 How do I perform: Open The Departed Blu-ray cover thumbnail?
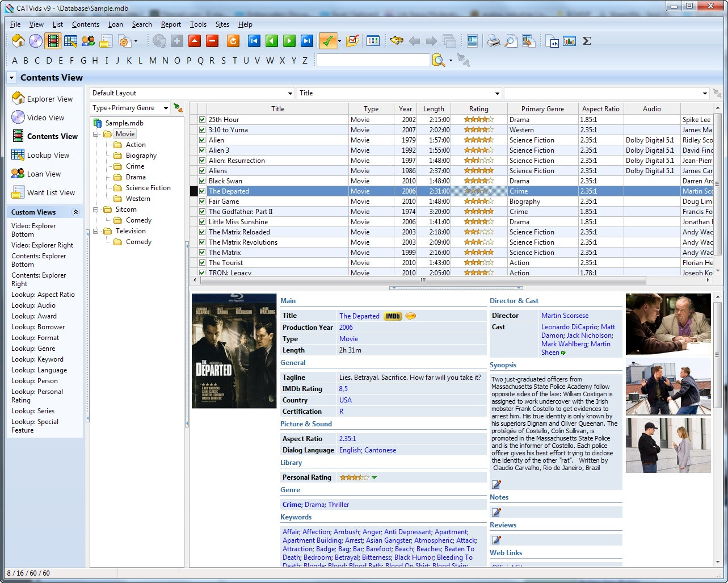click(234, 351)
